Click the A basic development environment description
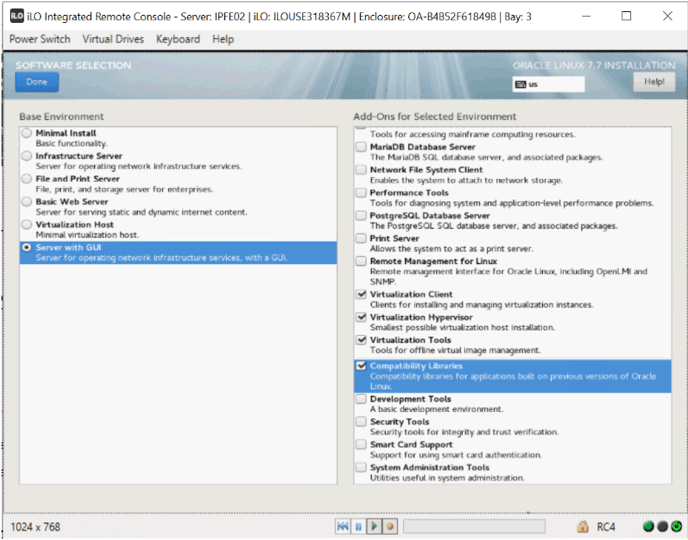The height and width of the screenshot is (540, 688). (437, 409)
